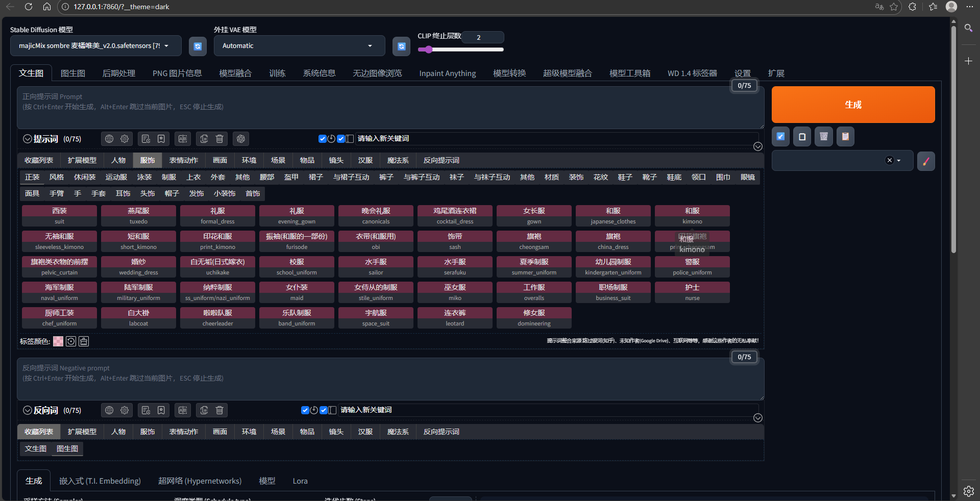Click the orange clipboard icon below 生成 button

845,137
